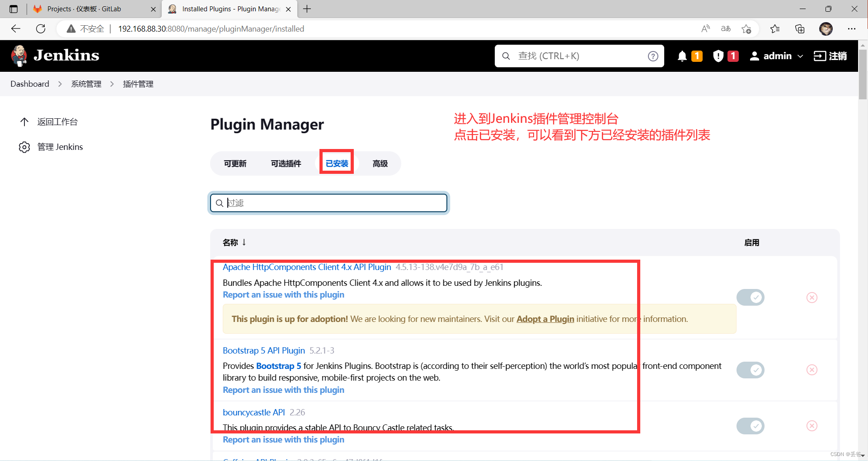This screenshot has width=868, height=461.
Task: Open Apache HttpComponents Client 4.x API Plugin link
Action: coord(307,267)
